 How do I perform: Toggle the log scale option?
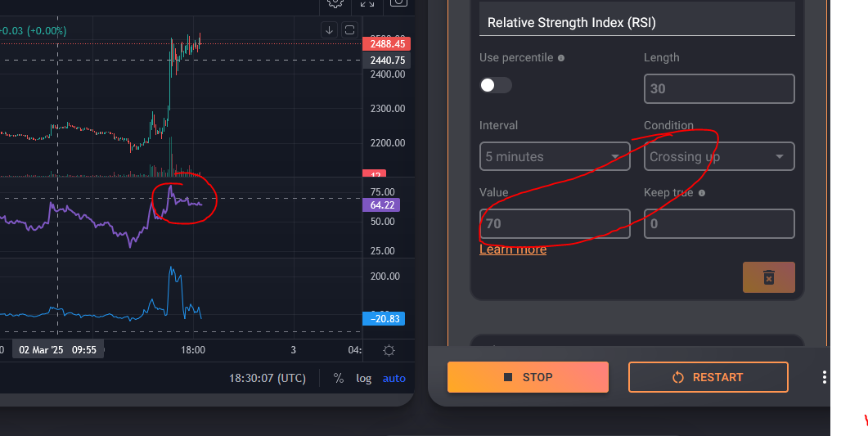click(364, 379)
